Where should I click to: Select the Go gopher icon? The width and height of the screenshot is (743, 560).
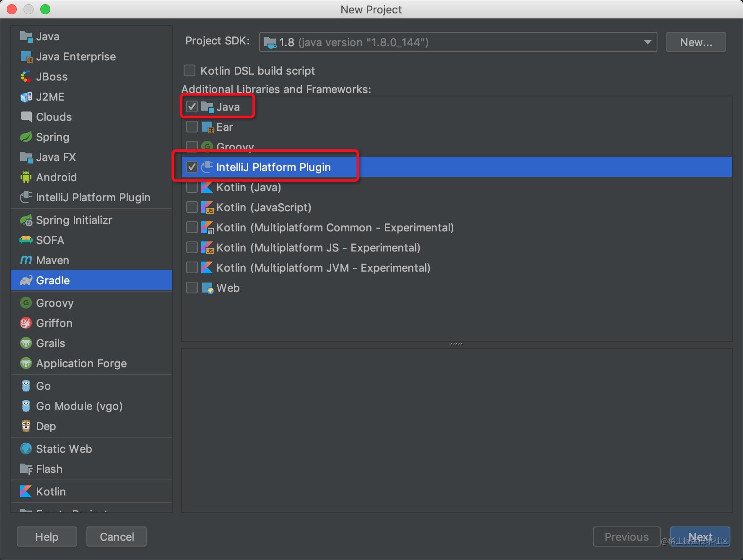tap(26, 386)
